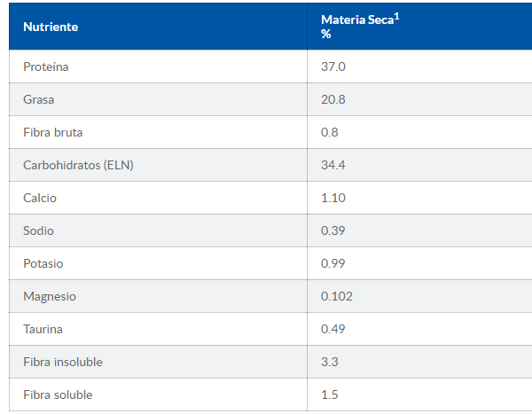Select the Potasio row label

[x=43, y=263]
